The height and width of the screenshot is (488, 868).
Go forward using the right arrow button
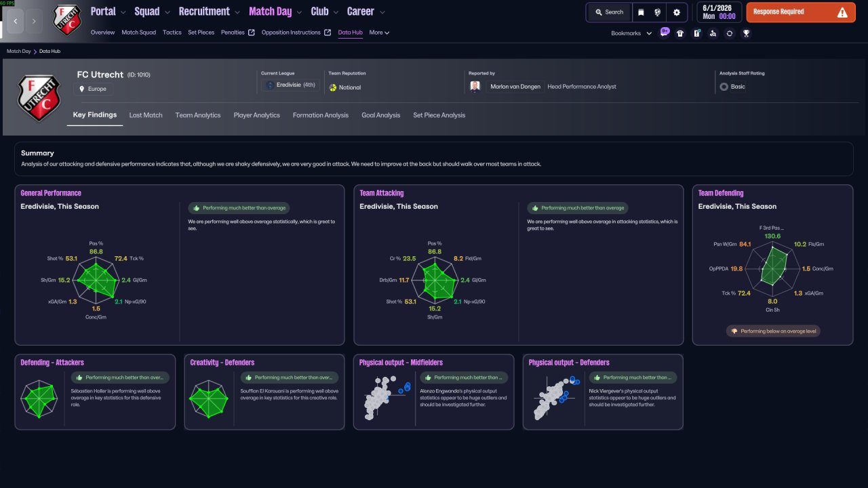coord(35,21)
